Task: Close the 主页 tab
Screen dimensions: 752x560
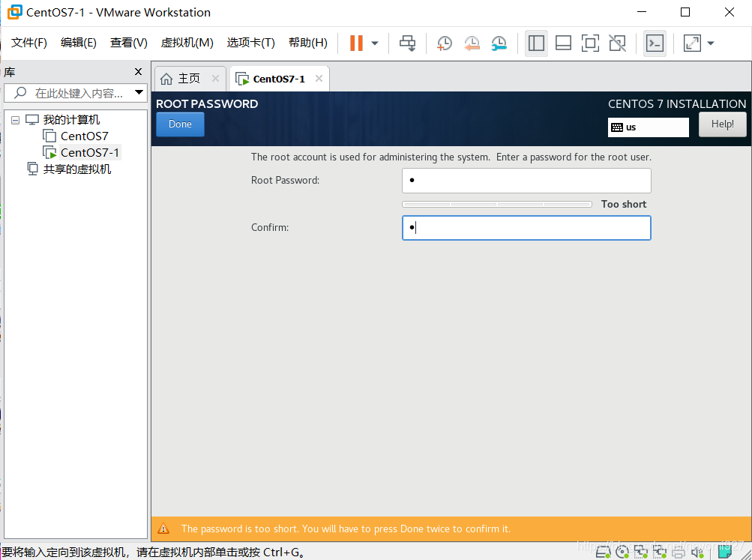Action: coord(215,78)
